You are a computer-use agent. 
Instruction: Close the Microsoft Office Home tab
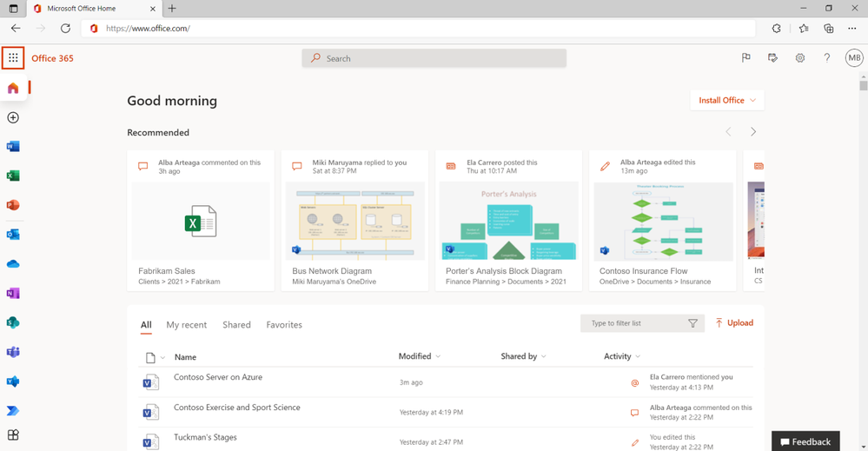(x=153, y=9)
